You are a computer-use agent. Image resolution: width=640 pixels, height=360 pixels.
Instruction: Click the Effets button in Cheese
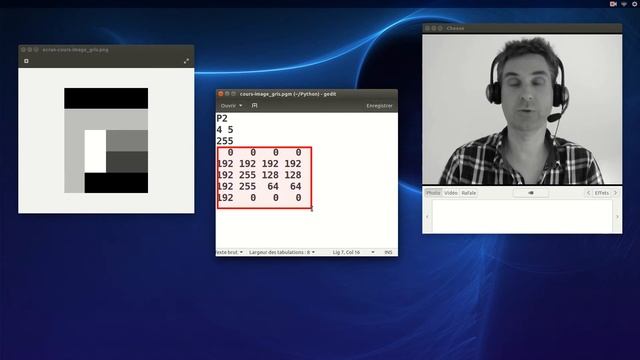pos(602,193)
